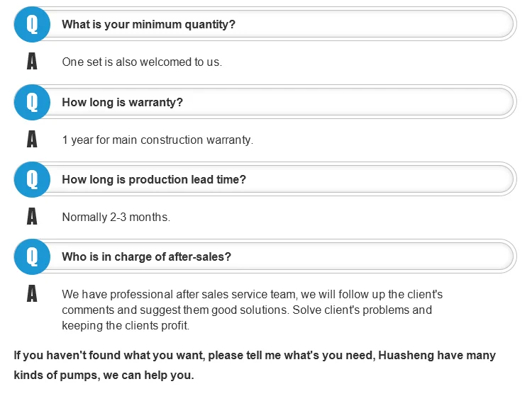Click the A icon beside 'One set' answer
This screenshot has height=401, width=532.
click(32, 62)
